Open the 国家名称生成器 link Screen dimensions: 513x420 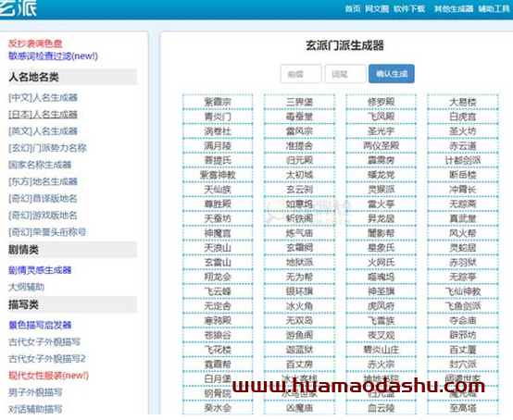click(x=40, y=165)
